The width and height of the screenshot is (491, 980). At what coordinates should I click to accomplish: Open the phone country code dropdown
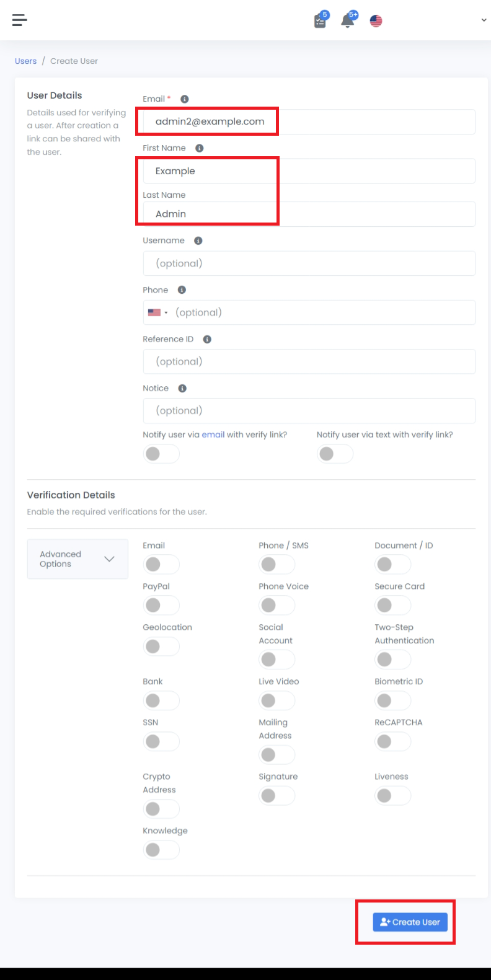tap(158, 312)
